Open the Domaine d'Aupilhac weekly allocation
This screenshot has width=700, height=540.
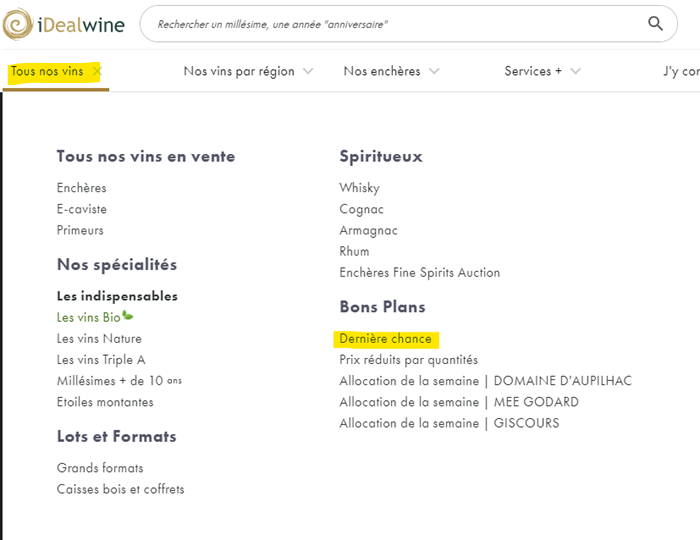[x=486, y=381]
